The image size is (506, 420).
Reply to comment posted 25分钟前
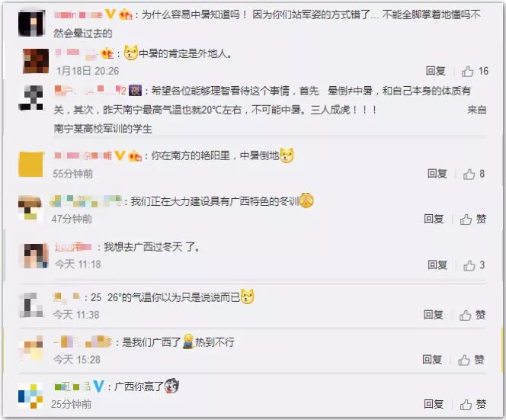[x=434, y=404]
